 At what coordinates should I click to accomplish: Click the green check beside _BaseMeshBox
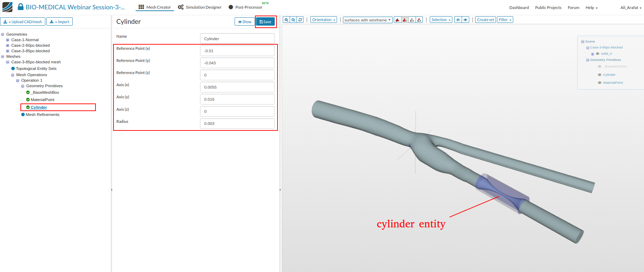(x=28, y=92)
